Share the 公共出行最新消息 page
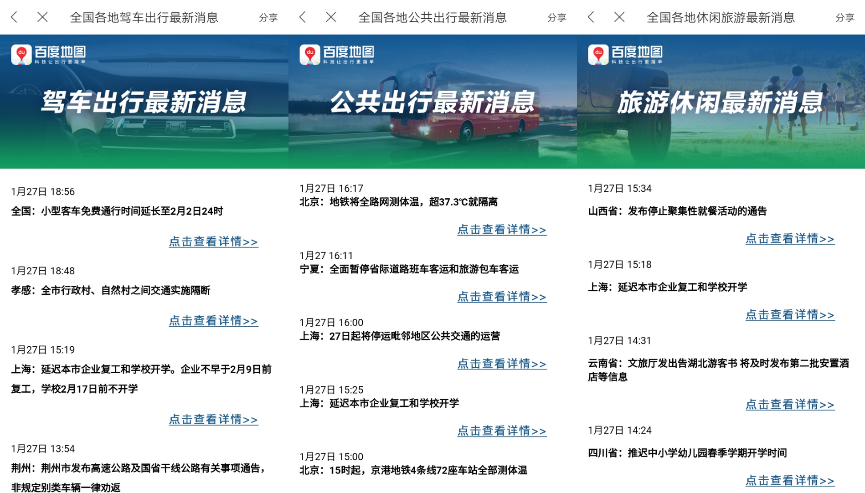The width and height of the screenshot is (865, 493). (x=556, y=18)
